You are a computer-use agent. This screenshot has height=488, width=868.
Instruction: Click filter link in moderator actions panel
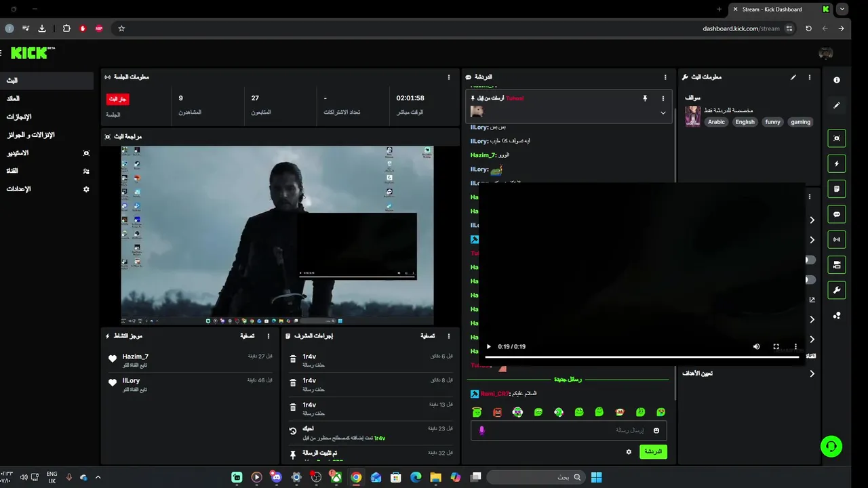click(427, 336)
